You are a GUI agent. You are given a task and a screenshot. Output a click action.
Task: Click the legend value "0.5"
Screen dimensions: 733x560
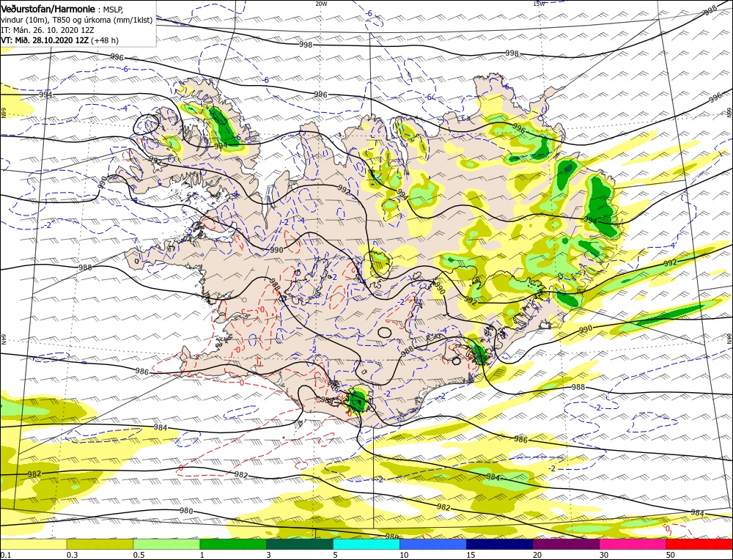[139, 555]
